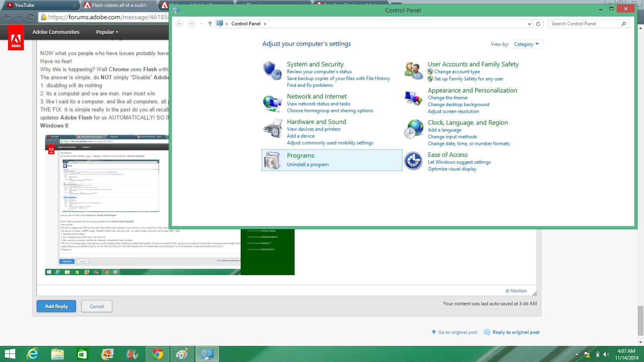Open the Windows Store taskbar icon
This screenshot has width=644, height=362.
click(x=82, y=354)
